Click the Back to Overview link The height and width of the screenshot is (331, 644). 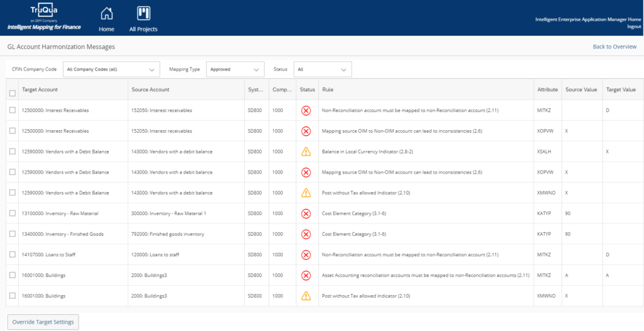(x=614, y=47)
